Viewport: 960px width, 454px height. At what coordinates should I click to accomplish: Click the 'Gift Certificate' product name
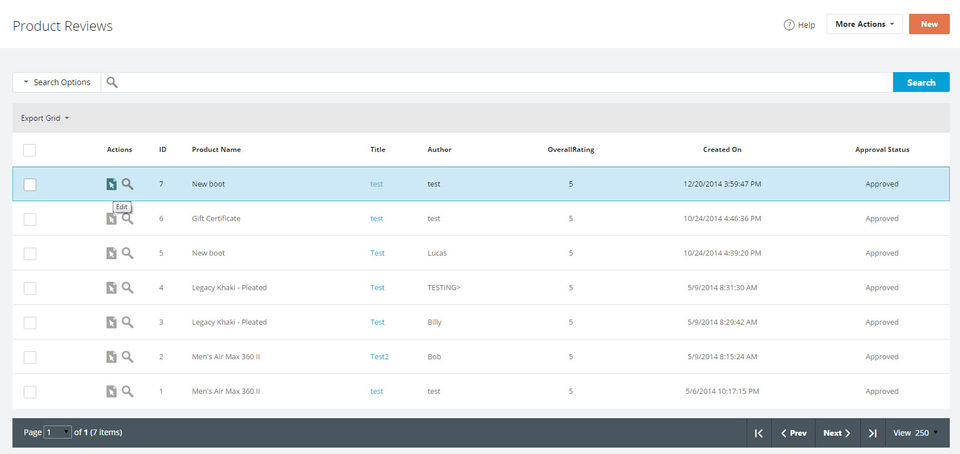[216, 218]
